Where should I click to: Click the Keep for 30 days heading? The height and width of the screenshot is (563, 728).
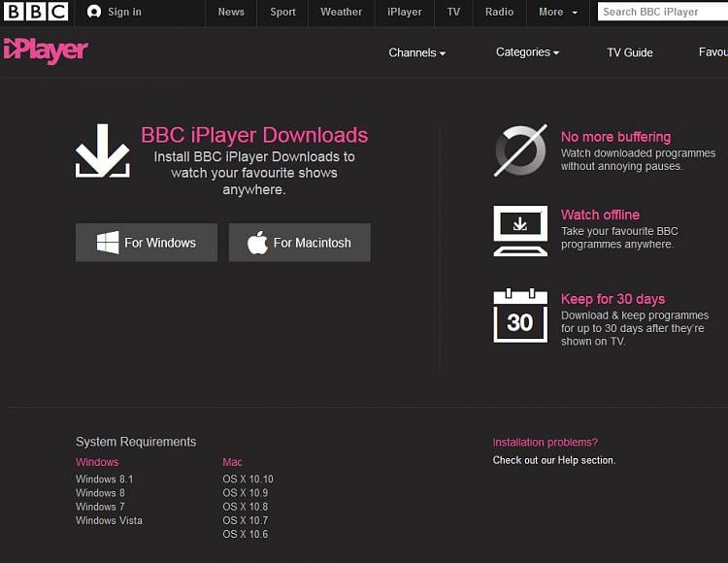point(612,299)
